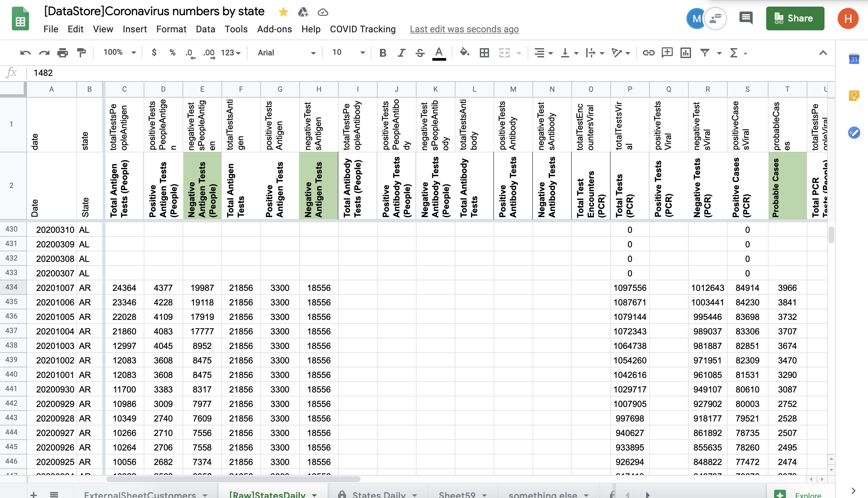This screenshot has width=868, height=498.
Task: Toggle the filter icon
Action: tap(705, 53)
